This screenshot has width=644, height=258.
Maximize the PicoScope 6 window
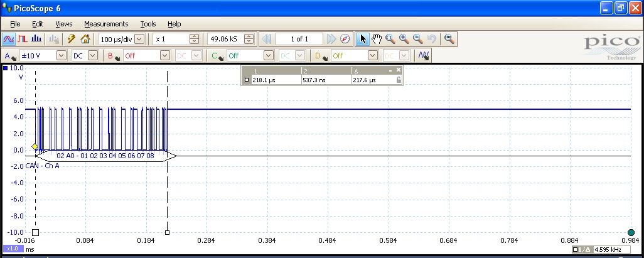click(620, 8)
